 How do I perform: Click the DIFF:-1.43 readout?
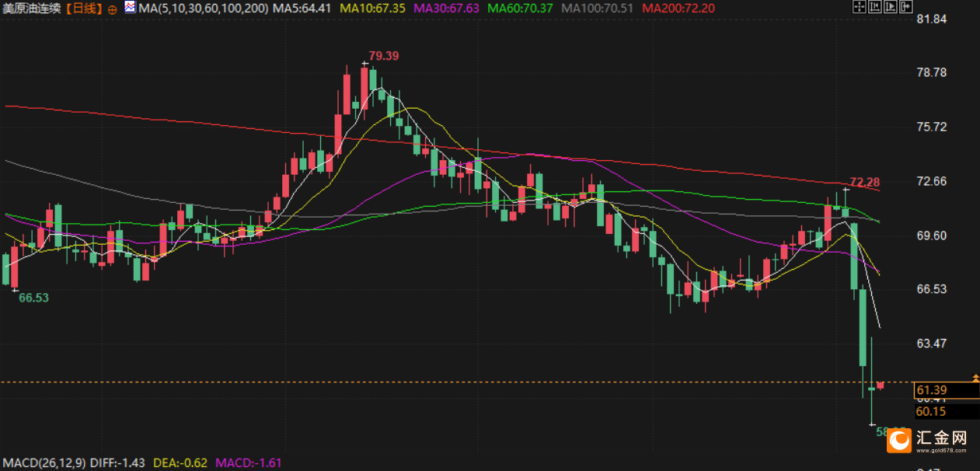tap(119, 463)
